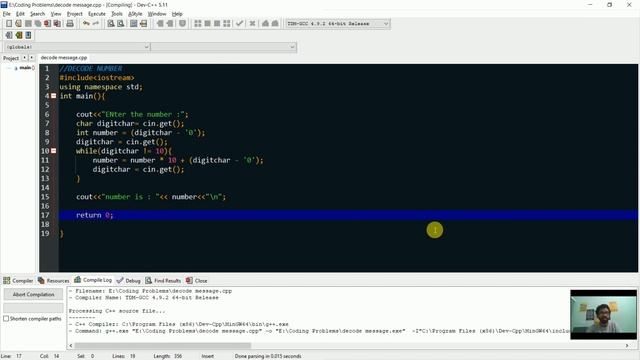Collapse the while loop fold on line 10
The image size is (640, 360).
53,151
